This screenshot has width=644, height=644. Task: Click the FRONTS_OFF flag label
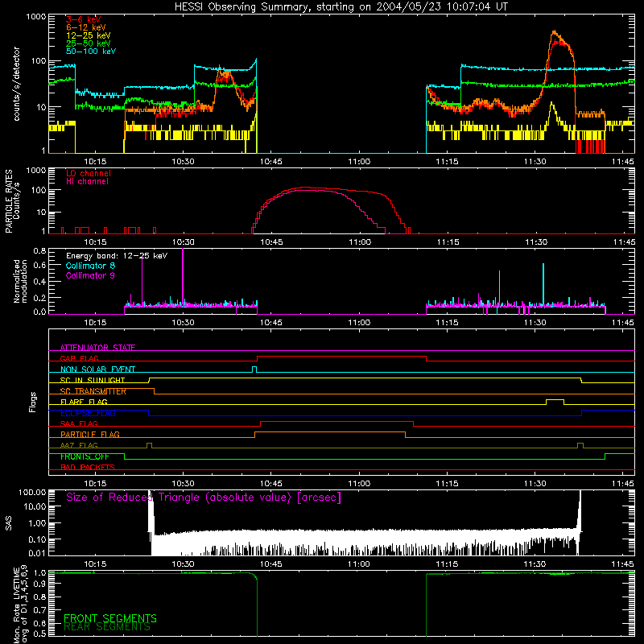[x=85, y=456]
